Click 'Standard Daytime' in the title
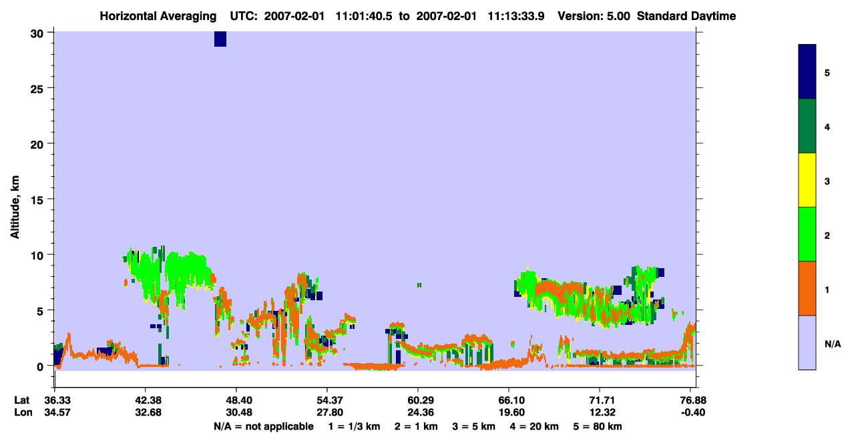Viewport: 868px width, 445px height. click(x=686, y=16)
